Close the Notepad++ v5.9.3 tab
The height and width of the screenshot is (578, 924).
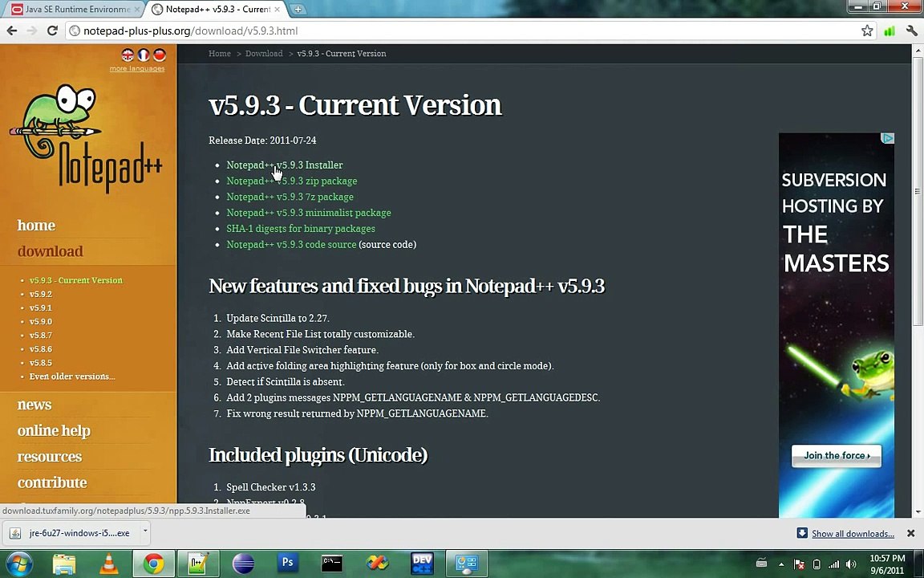coord(277,10)
